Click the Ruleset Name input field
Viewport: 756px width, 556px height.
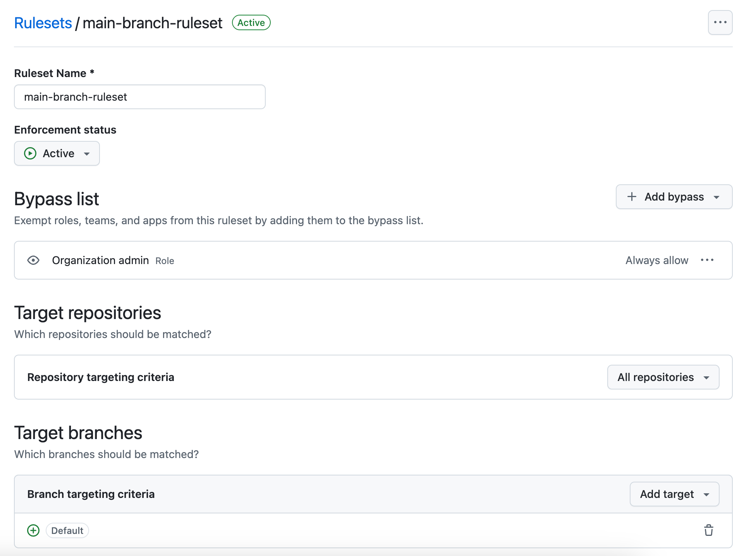[140, 97]
